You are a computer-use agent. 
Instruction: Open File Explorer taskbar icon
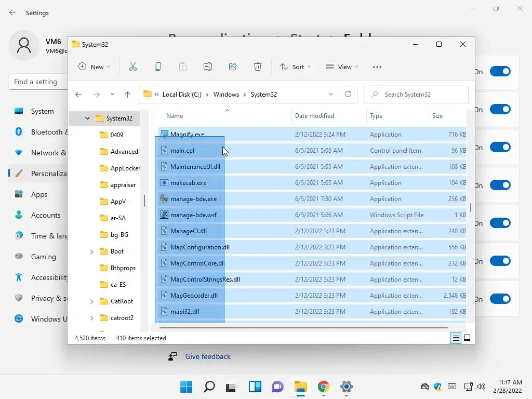(x=301, y=387)
